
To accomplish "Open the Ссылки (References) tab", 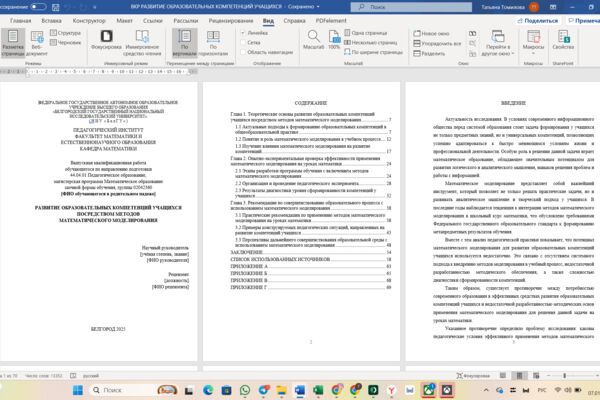I will (x=153, y=21).
